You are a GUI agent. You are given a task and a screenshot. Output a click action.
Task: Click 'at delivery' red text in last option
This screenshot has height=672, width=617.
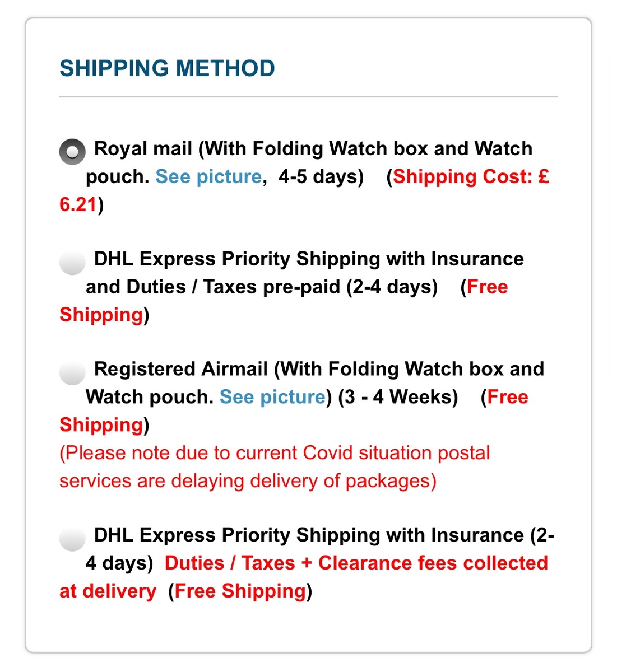click(108, 591)
